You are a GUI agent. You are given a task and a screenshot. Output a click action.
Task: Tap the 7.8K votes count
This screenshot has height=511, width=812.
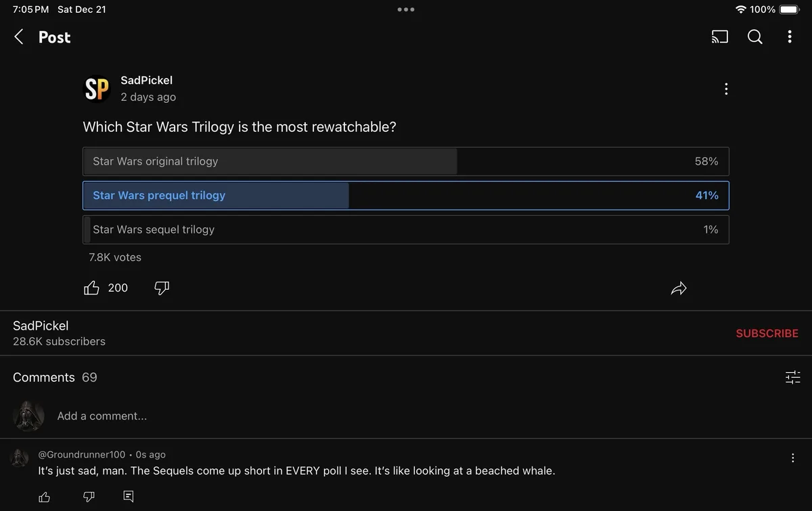(115, 257)
